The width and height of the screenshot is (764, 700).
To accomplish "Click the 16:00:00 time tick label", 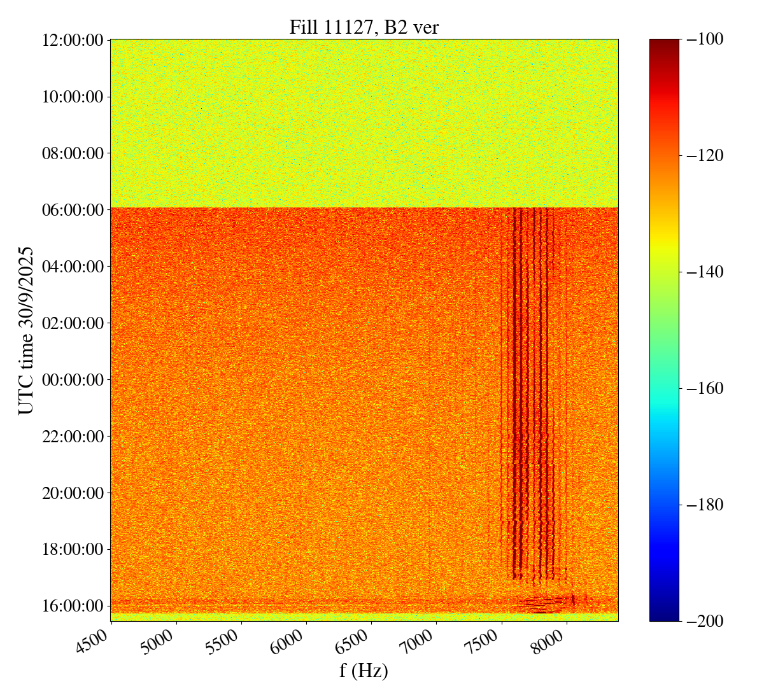I will coord(73,606).
